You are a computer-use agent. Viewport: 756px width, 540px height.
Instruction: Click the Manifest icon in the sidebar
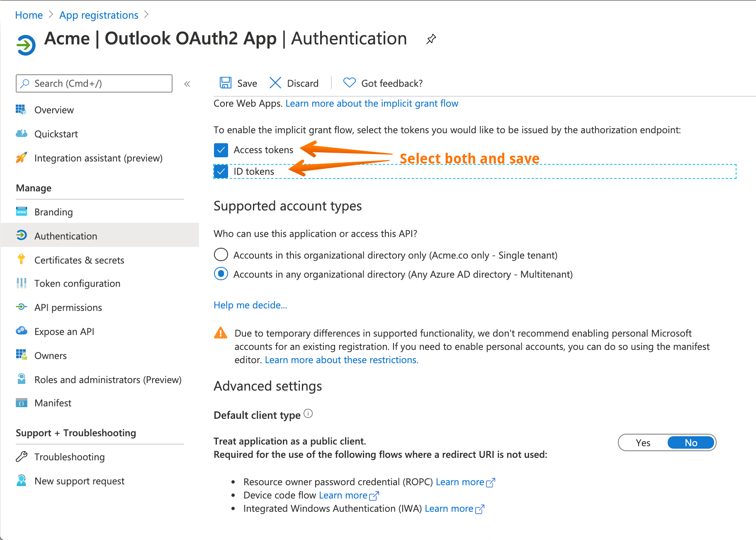tap(21, 402)
